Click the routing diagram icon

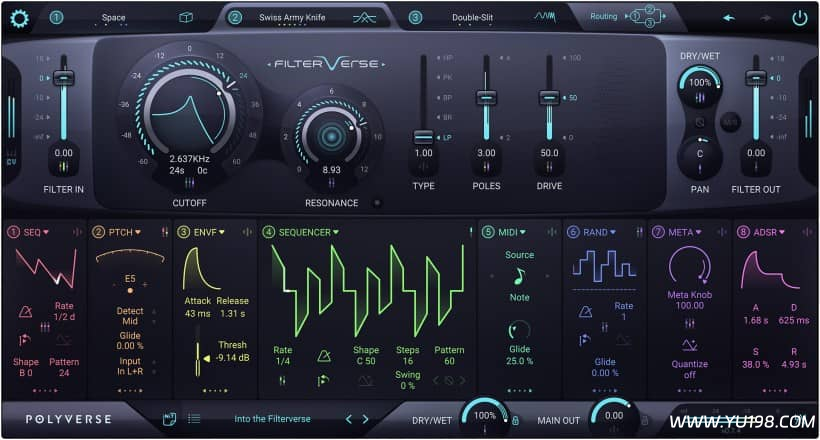645,16
